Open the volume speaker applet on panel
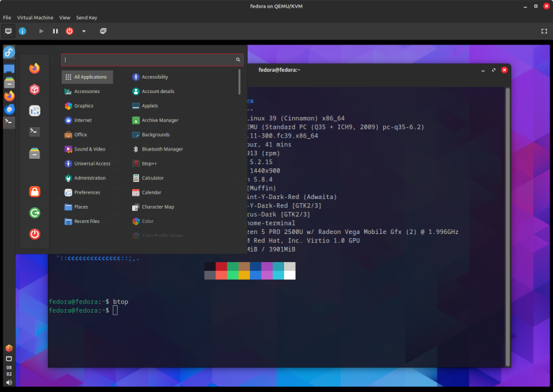Screen dimensions: 553x392 9,382
